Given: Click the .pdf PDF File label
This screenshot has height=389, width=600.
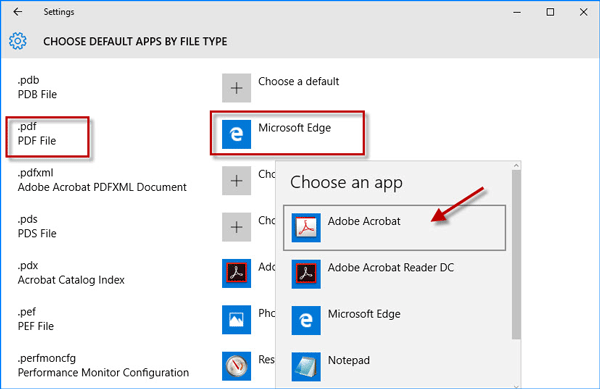Looking at the screenshot, I should (x=37, y=133).
